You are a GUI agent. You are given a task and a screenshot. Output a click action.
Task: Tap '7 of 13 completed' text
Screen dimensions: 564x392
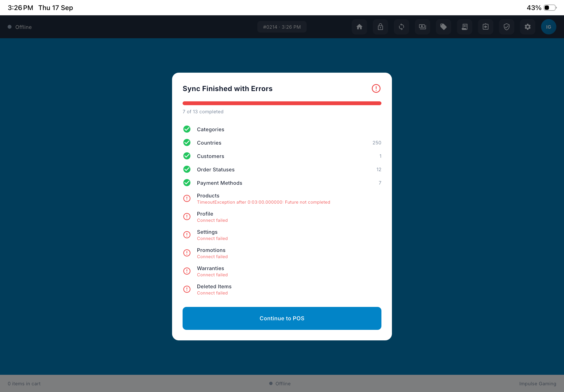(203, 112)
